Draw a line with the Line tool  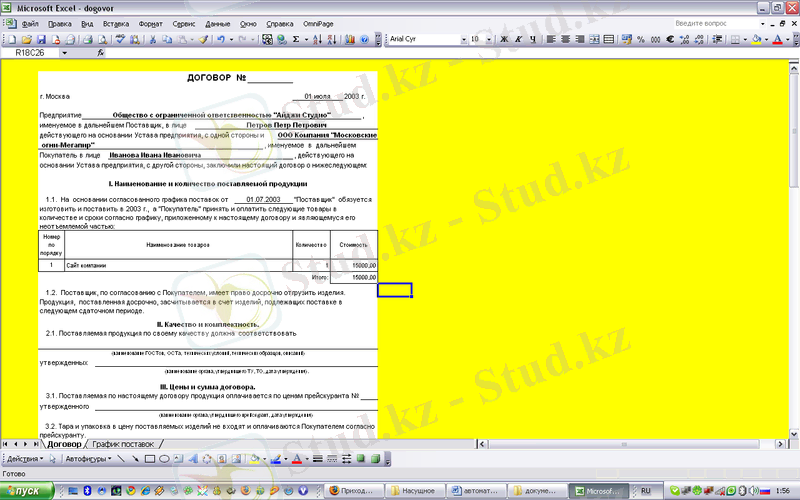click(x=121, y=459)
